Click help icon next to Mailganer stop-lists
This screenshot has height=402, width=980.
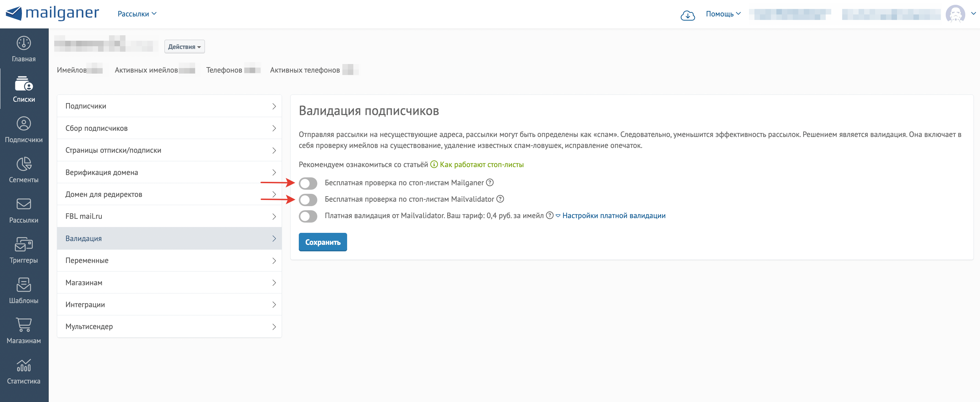[x=490, y=183]
